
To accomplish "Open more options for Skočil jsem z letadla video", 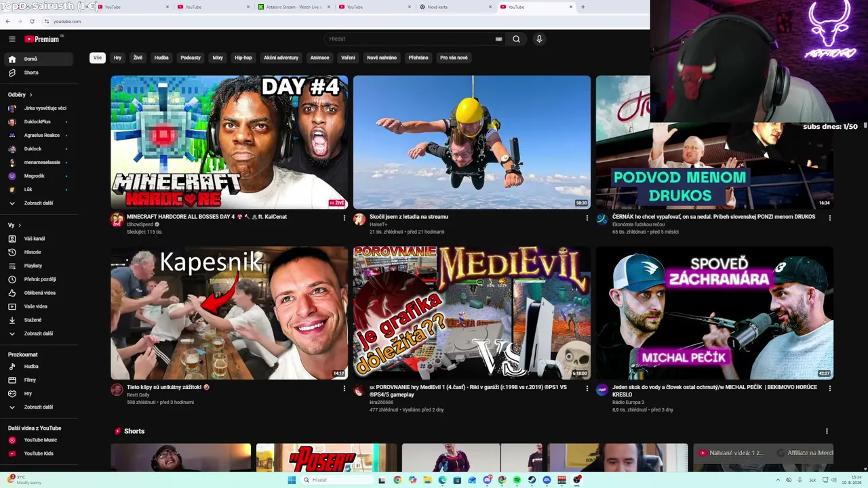I will [587, 218].
